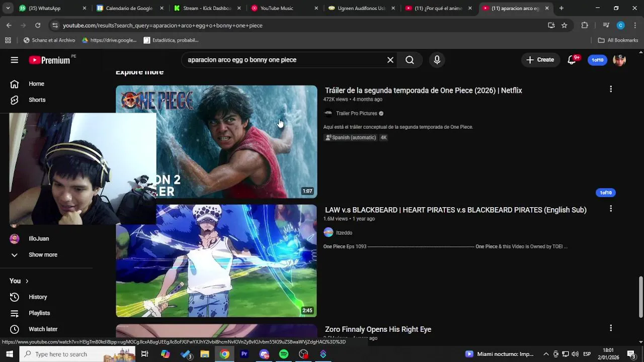Switch to Stream - Kick Dashboard tab
The width and height of the screenshot is (644, 362).
pyautogui.click(x=207, y=8)
